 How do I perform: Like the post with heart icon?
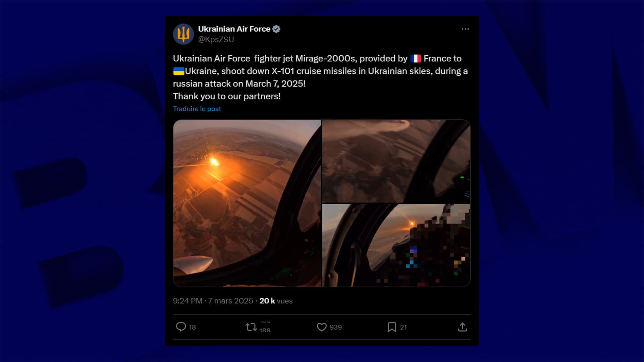coord(321,327)
